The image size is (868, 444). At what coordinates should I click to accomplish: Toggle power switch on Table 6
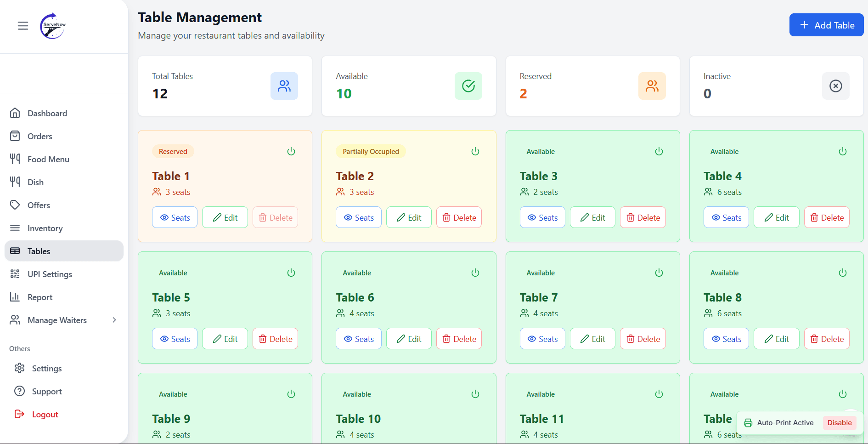[x=475, y=273]
